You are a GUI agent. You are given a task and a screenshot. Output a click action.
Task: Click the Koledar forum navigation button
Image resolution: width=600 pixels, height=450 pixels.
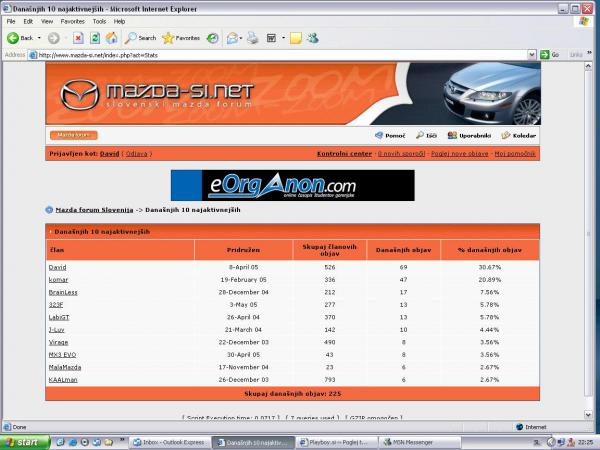coord(519,135)
